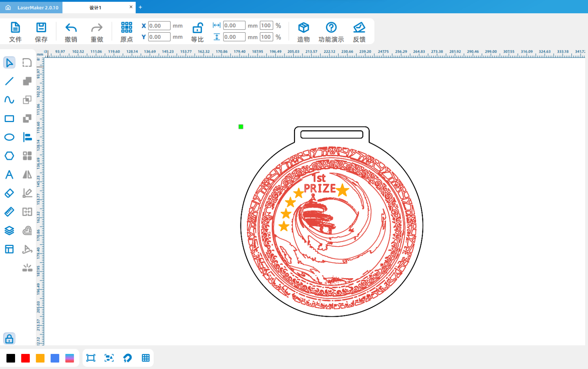Open the 原点 origin point selector

(126, 32)
